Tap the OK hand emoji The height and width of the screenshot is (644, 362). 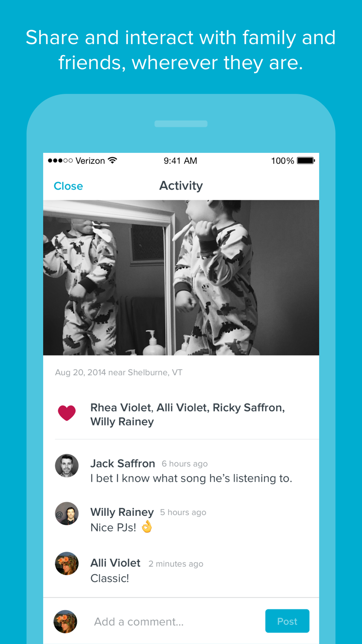tap(147, 527)
